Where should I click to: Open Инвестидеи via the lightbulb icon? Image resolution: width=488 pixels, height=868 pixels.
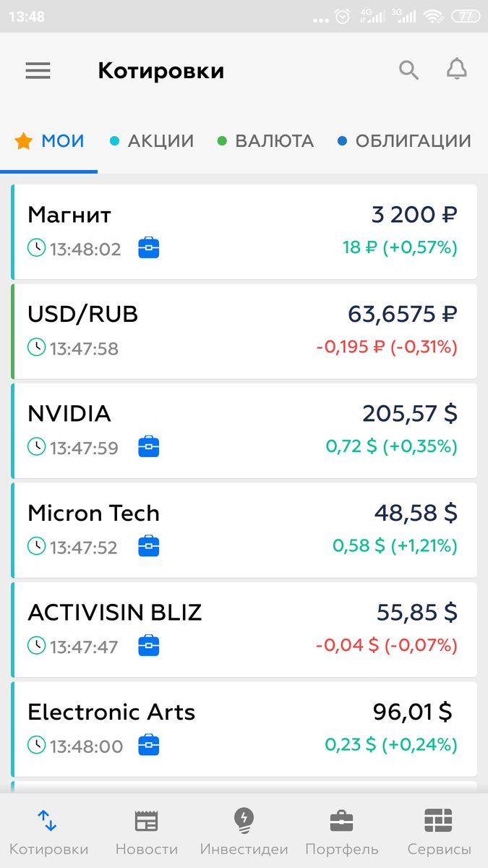[x=244, y=821]
